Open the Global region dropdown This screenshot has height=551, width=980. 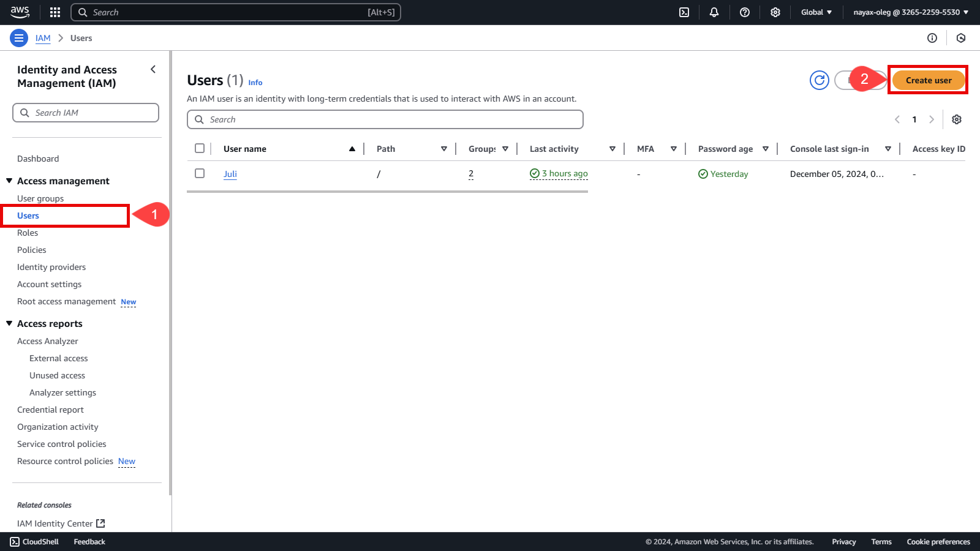[816, 12]
